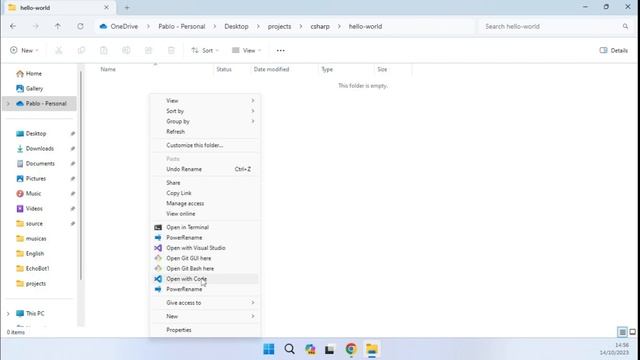The width and height of the screenshot is (640, 360).
Task: Click Manage access menu entry
Action: pyautogui.click(x=204, y=203)
